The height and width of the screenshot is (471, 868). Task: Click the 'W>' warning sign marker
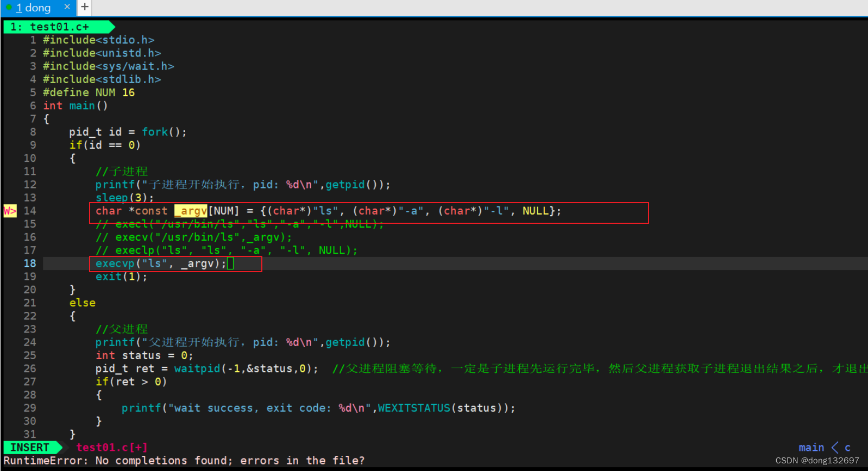(x=10, y=211)
